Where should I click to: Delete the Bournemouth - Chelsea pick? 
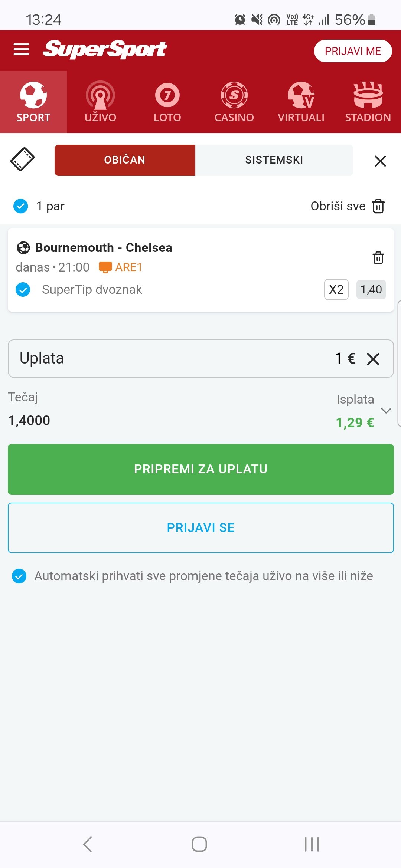point(378,257)
